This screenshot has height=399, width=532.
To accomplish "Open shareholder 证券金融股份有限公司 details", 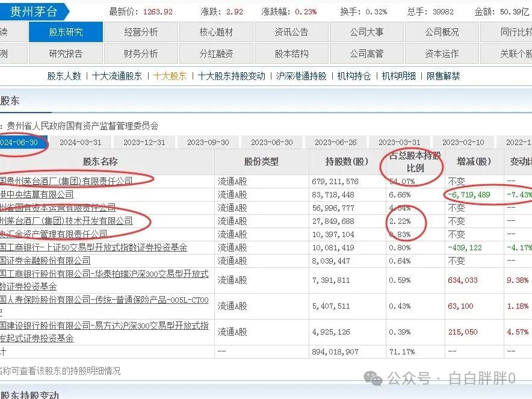I will coord(45,261).
